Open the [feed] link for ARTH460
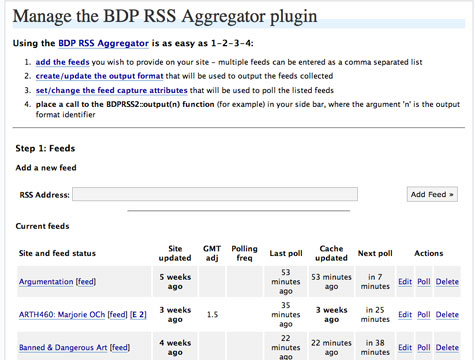 click(x=117, y=315)
